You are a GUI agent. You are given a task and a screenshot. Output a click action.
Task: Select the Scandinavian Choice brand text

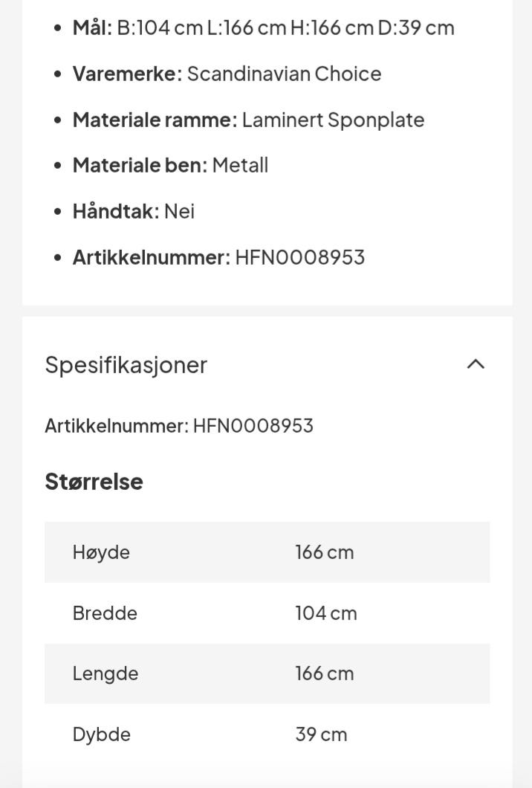click(x=284, y=74)
